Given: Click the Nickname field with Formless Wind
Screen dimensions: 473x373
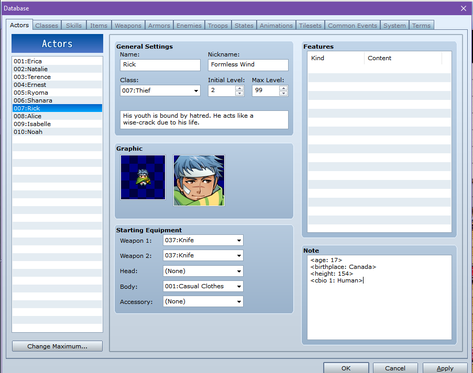Looking at the screenshot, I should pyautogui.click(x=248, y=65).
